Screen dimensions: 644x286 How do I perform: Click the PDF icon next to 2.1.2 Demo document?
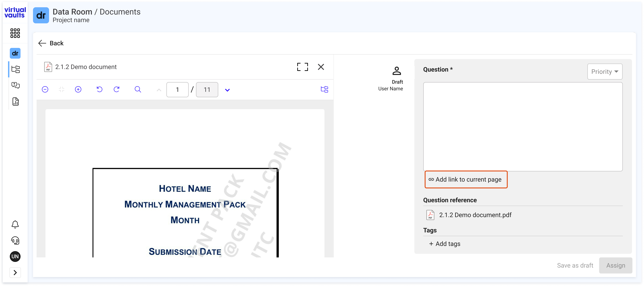point(48,67)
